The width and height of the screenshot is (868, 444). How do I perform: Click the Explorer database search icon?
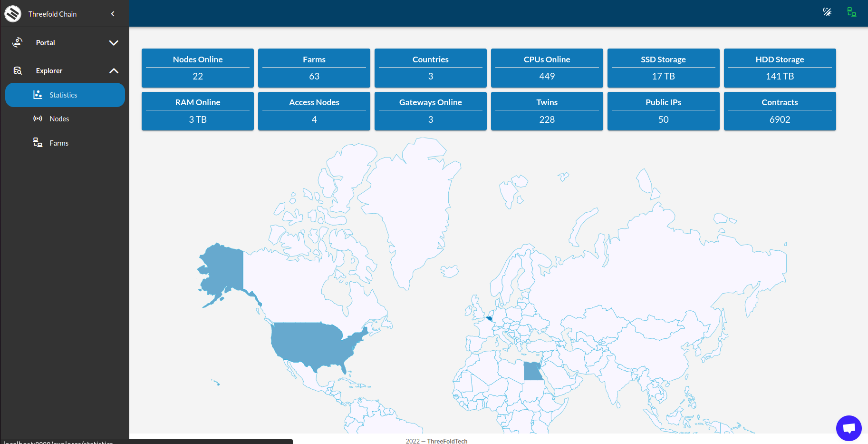point(18,70)
